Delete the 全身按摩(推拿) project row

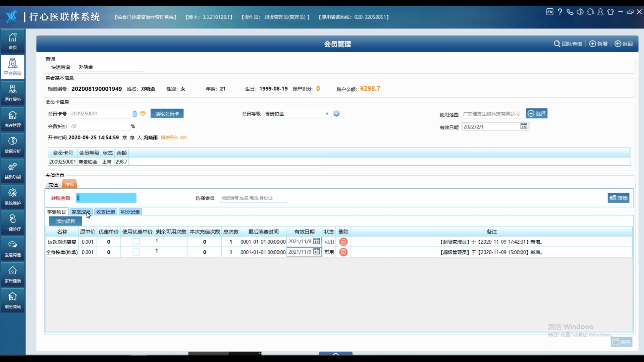(x=343, y=252)
